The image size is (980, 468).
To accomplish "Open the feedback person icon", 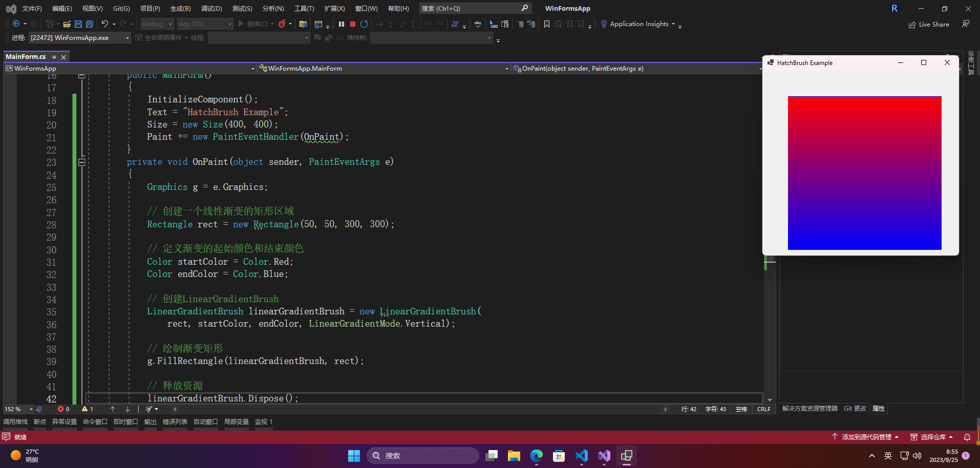I will tap(966, 24).
